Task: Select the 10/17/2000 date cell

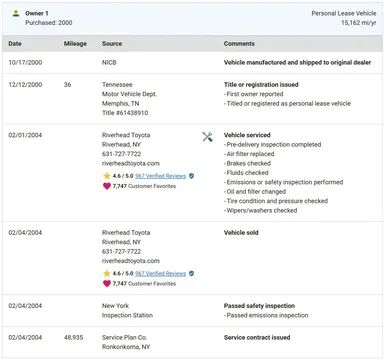Action: click(25, 62)
